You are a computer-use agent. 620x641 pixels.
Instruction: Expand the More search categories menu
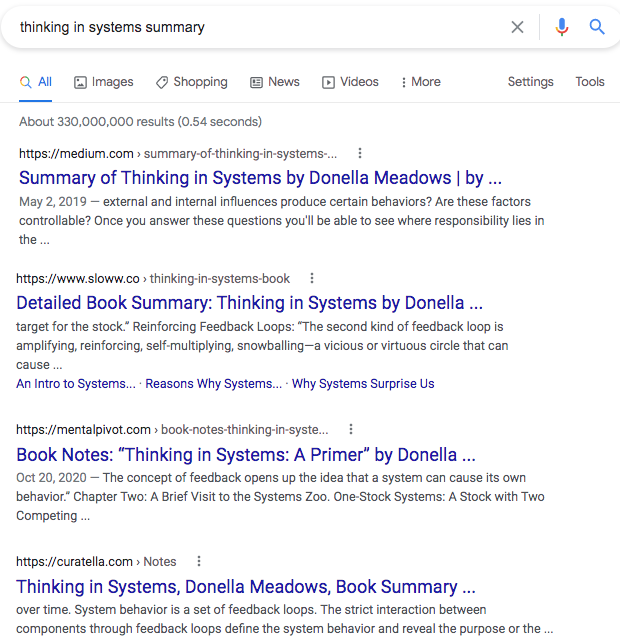(421, 82)
